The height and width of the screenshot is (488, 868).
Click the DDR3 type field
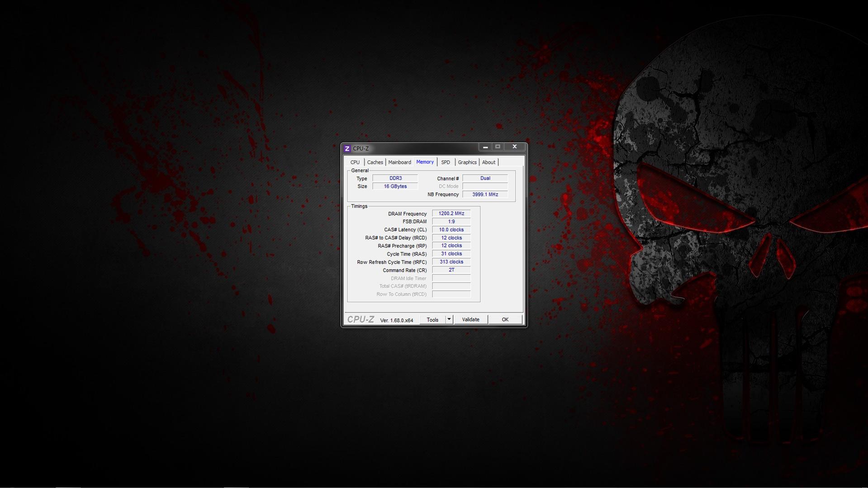pyautogui.click(x=395, y=178)
